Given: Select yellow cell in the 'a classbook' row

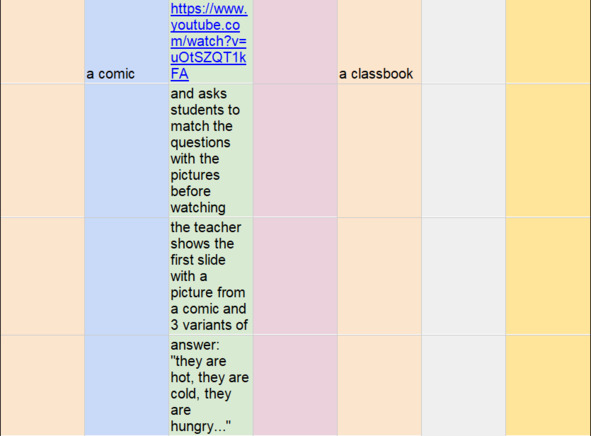Looking at the screenshot, I should (548, 41).
